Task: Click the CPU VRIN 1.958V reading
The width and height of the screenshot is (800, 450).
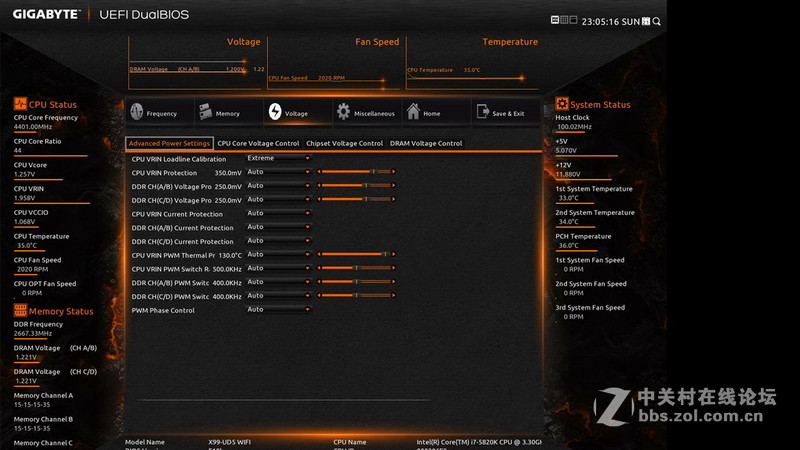Action: (x=24, y=198)
